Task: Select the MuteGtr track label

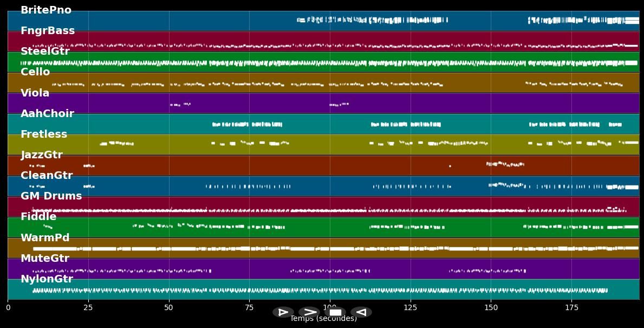Action: 45,259
